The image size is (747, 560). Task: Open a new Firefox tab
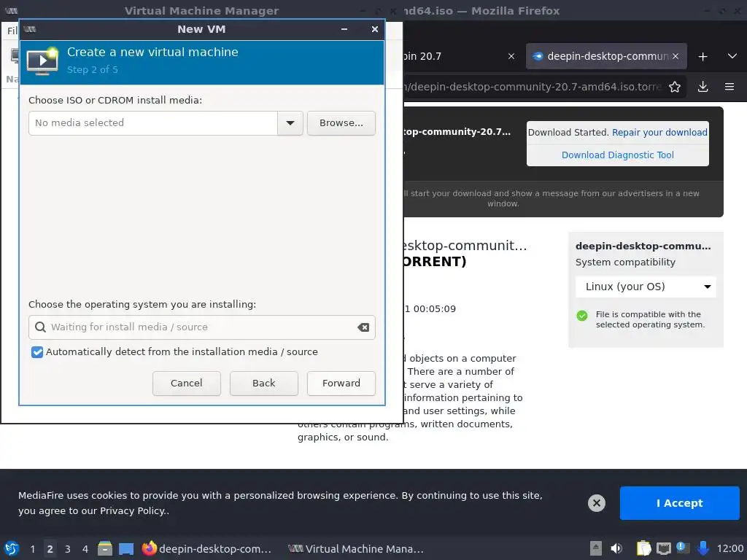[703, 57]
